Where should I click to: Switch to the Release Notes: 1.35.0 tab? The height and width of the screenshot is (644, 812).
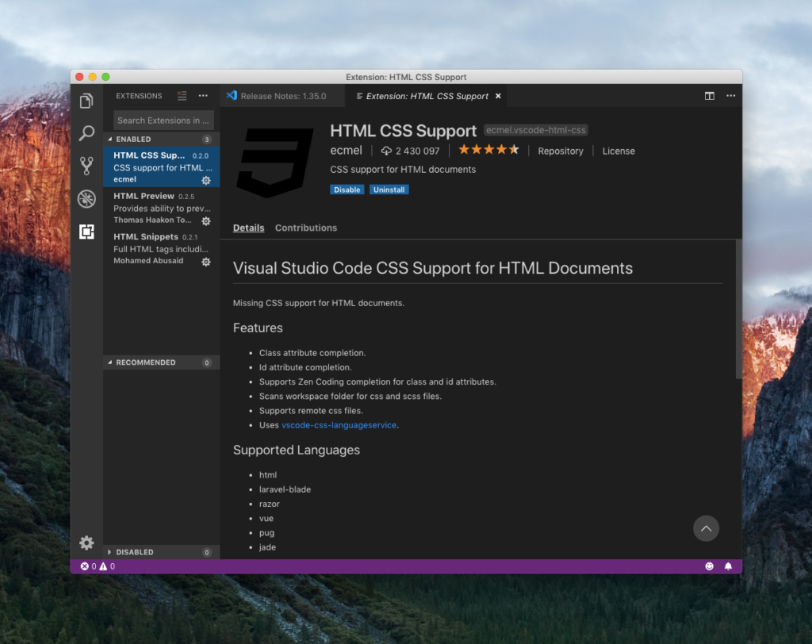(282, 96)
